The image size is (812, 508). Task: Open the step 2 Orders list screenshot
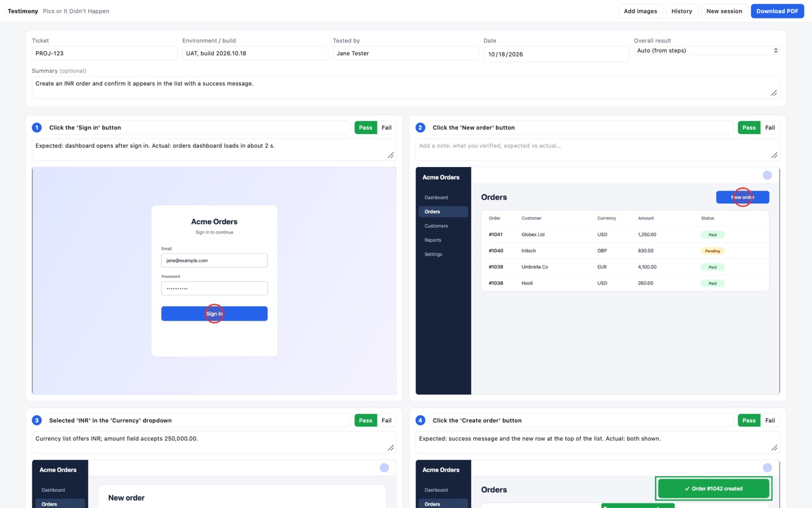click(598, 281)
